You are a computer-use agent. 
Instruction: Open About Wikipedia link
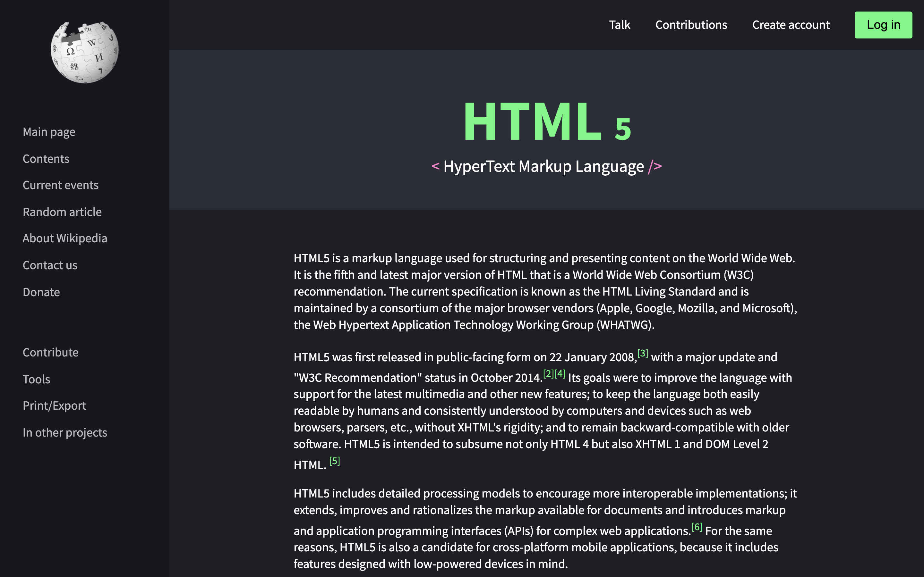[x=64, y=238]
